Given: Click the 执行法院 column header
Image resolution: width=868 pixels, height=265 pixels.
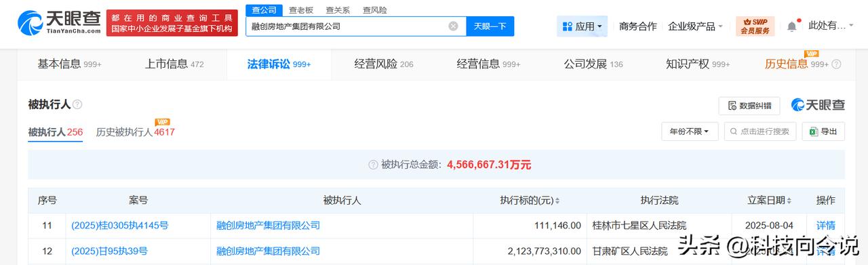Looking at the screenshot, I should (x=660, y=200).
